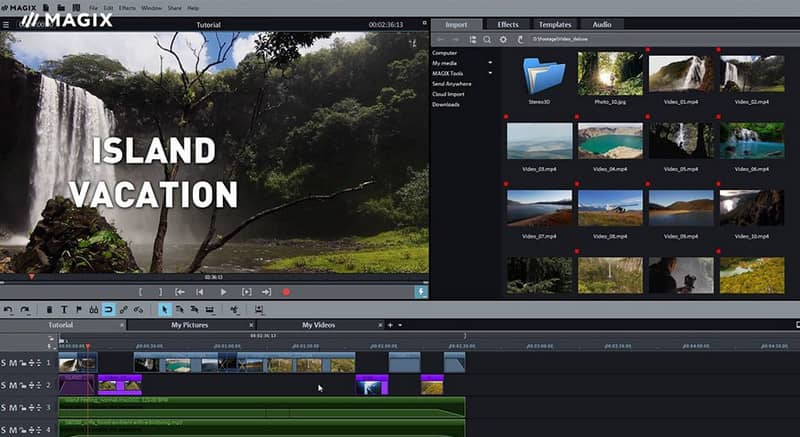Maximize the preview monitor with corner icon
The width and height of the screenshot is (800, 437).
point(424,23)
